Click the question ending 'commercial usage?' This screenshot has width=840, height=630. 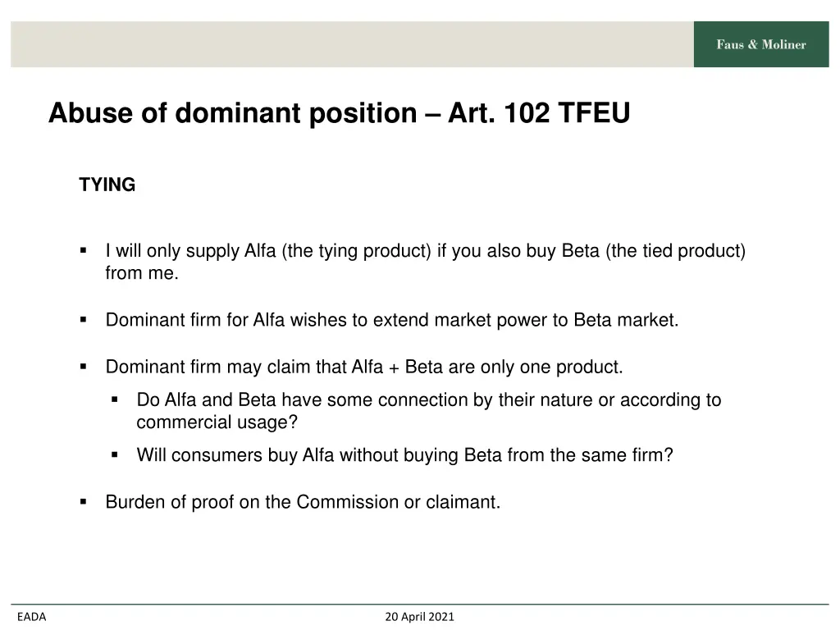pos(428,411)
